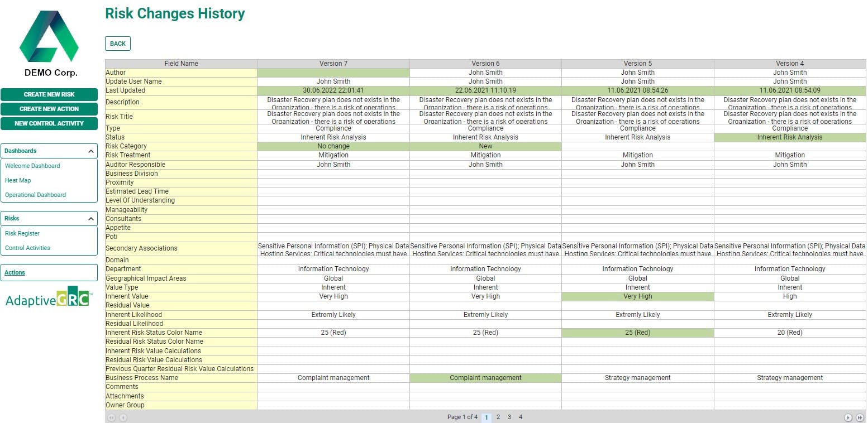Click CREATE NEW ACTION button
Screen dimensions: 868x423
pyautogui.click(x=49, y=109)
